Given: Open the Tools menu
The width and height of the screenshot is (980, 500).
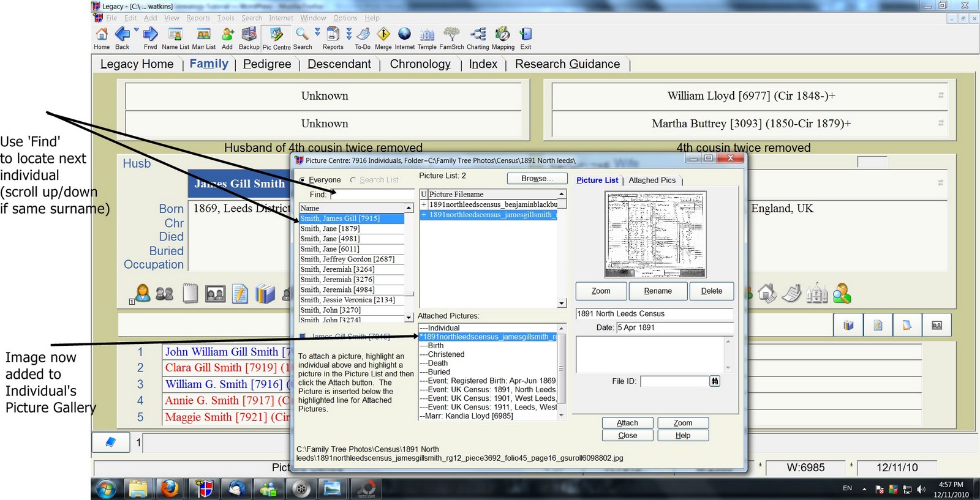Looking at the screenshot, I should tap(226, 18).
